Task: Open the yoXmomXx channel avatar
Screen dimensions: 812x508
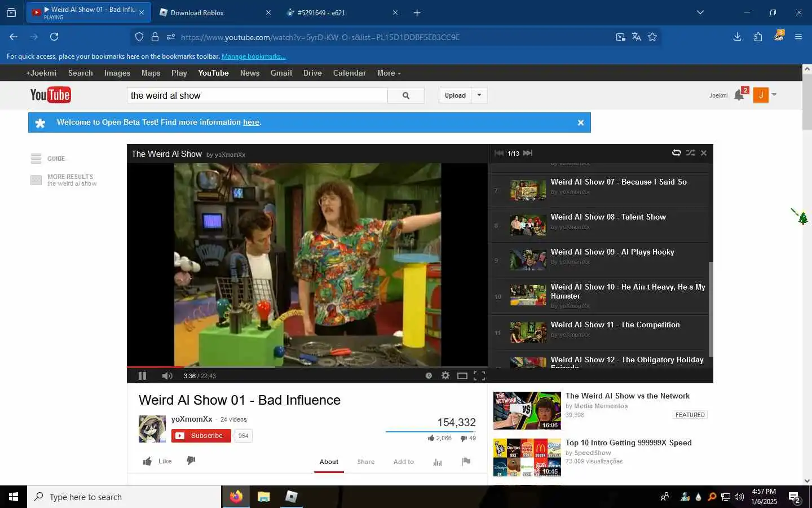Action: tap(152, 429)
